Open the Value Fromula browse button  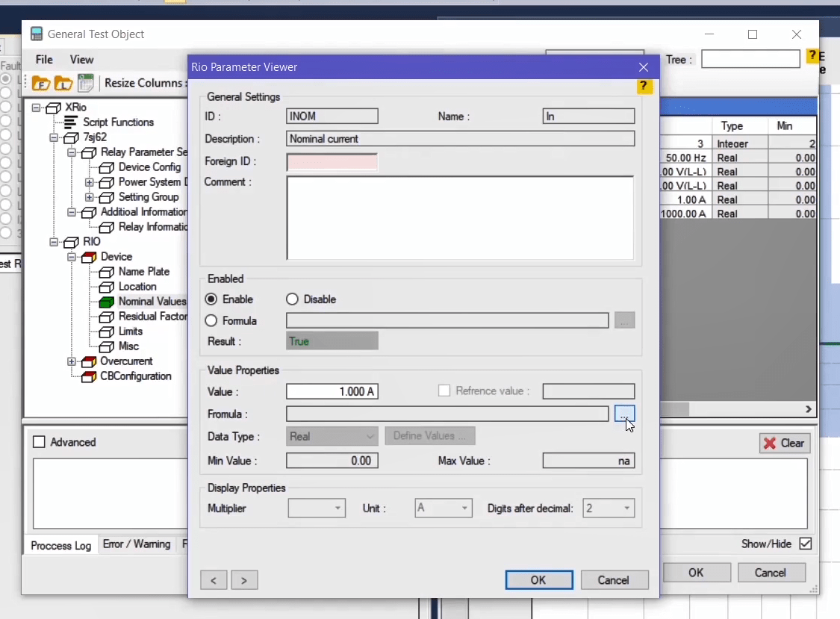coord(625,414)
